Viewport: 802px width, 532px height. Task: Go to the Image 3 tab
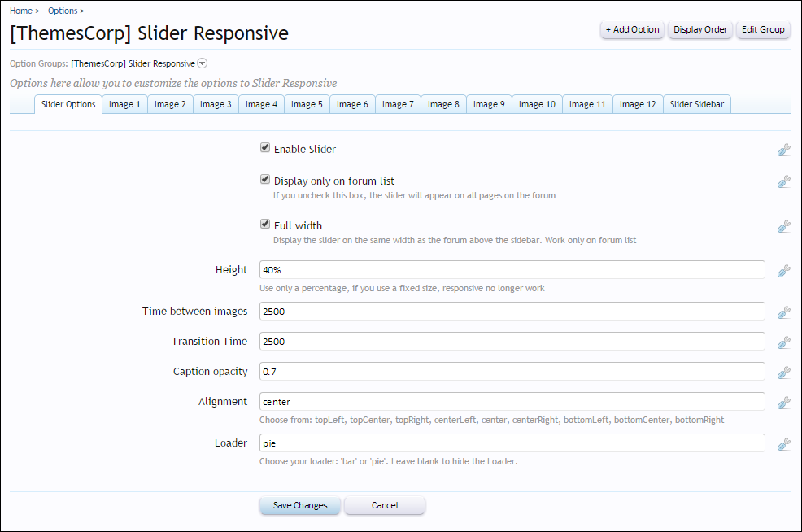point(216,104)
